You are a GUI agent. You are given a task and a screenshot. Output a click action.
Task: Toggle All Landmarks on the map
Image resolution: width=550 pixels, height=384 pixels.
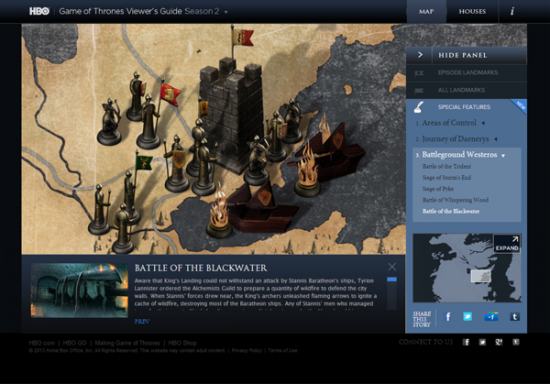466,90
